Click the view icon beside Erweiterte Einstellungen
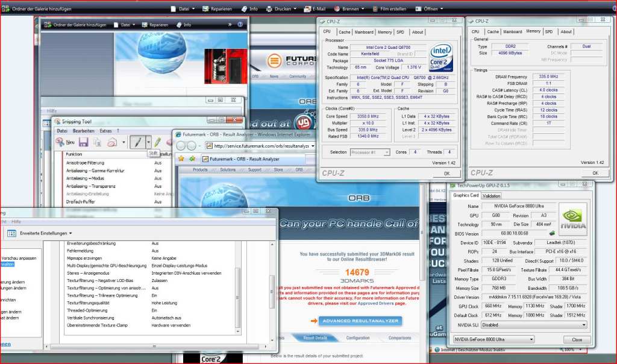The width and height of the screenshot is (617, 364). tap(11, 233)
